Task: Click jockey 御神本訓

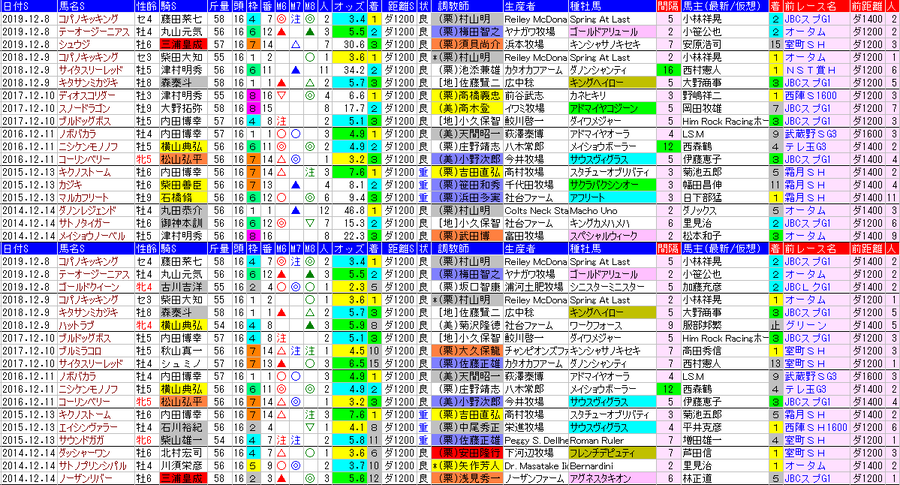Action: coord(181,223)
